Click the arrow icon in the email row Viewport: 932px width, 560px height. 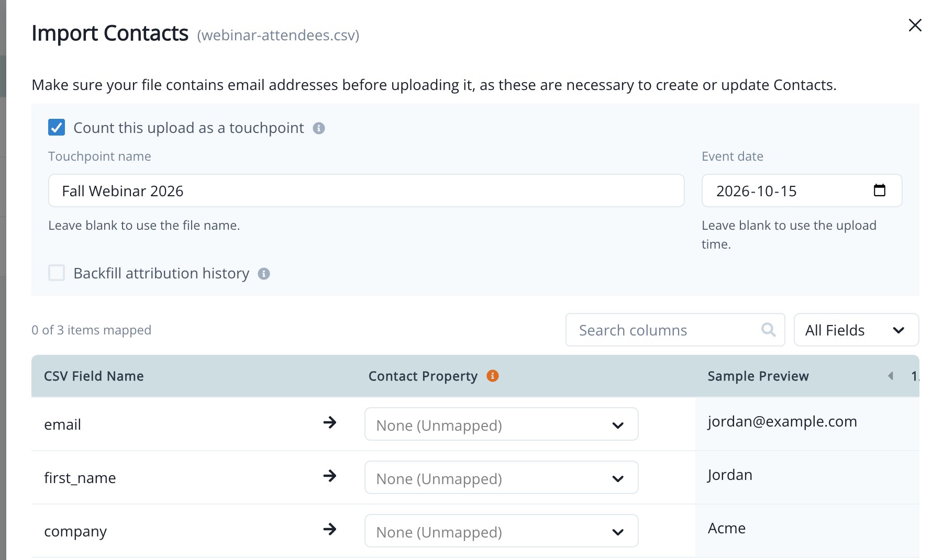tap(330, 422)
